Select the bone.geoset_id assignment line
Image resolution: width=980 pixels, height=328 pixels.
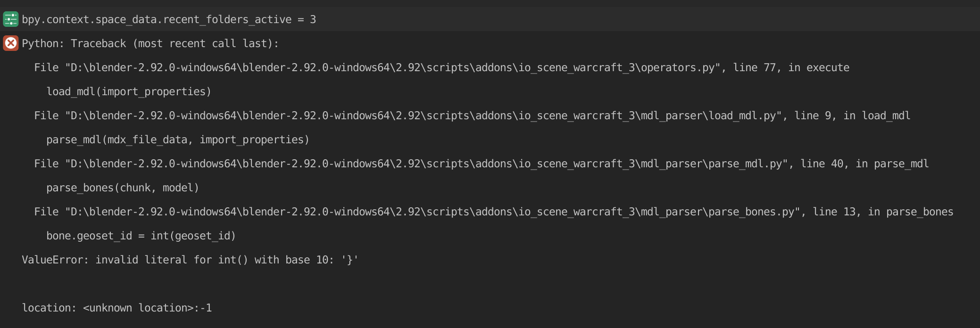tap(141, 236)
